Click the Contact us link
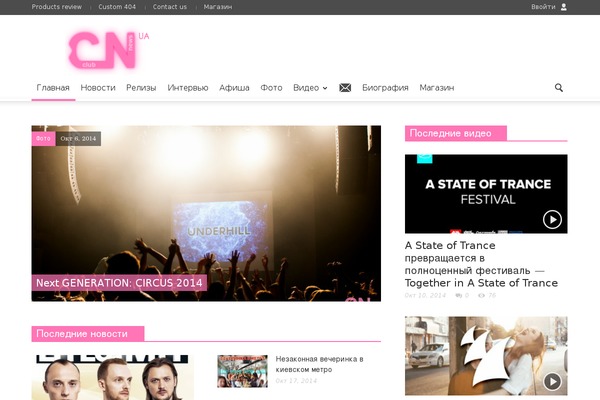The width and height of the screenshot is (600, 400). [x=170, y=7]
